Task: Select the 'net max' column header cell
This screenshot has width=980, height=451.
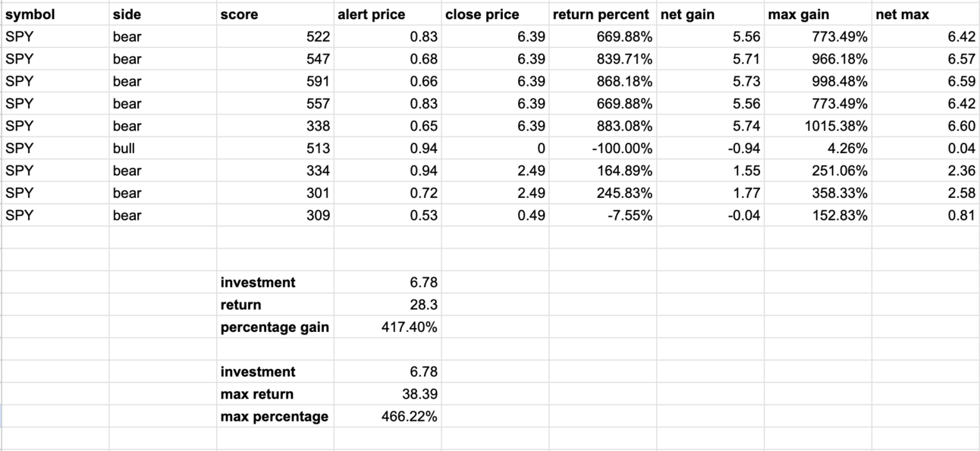Action: pyautogui.click(x=925, y=14)
